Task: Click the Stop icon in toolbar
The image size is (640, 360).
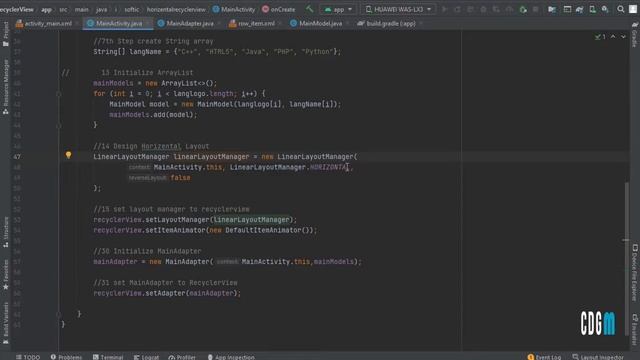Action: tap(536, 9)
